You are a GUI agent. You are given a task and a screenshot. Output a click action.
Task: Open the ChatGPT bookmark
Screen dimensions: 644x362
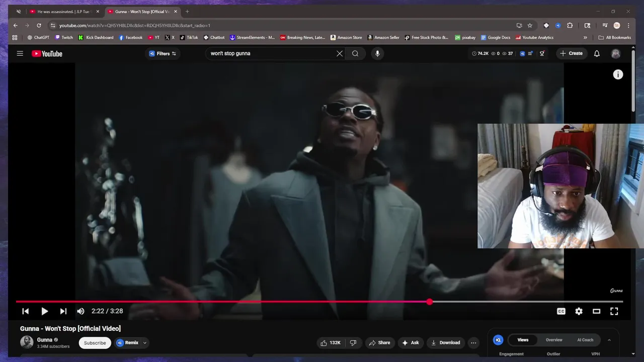38,37
